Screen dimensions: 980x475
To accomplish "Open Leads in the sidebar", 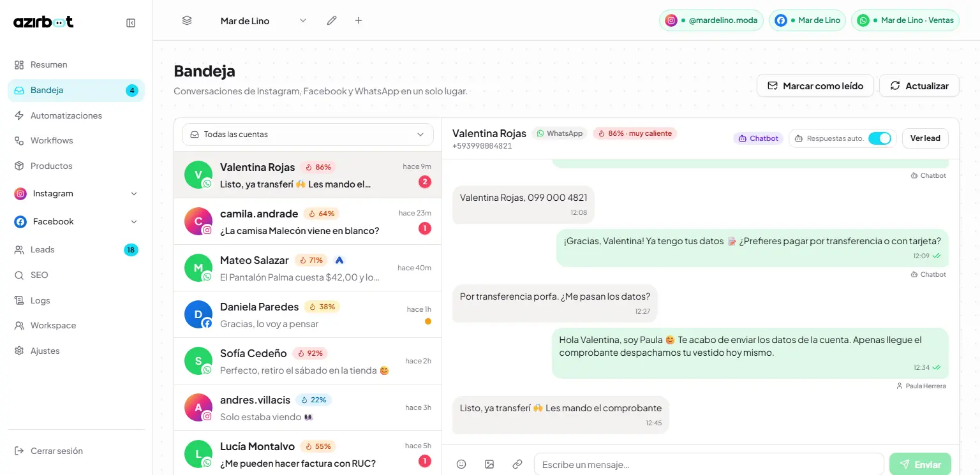I will 77,249.
